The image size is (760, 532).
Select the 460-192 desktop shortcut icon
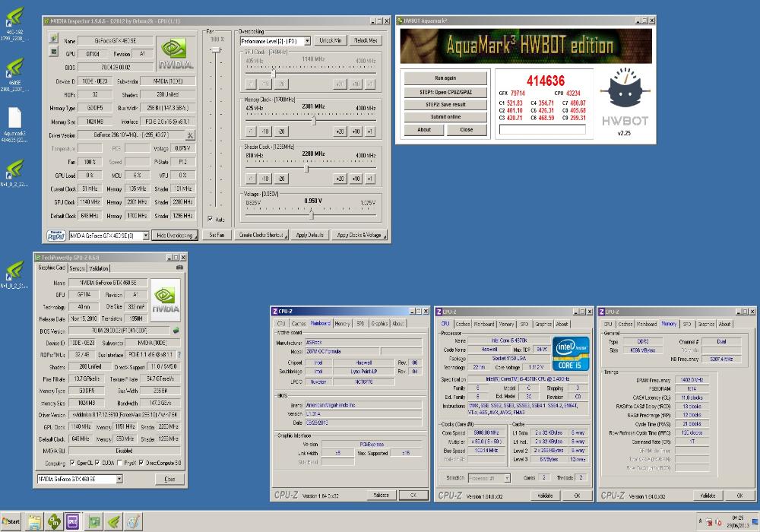click(14, 24)
